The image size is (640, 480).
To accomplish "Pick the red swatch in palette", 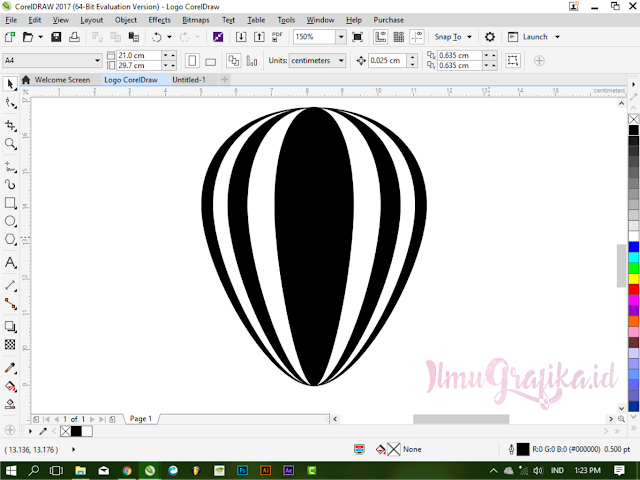I will pyautogui.click(x=633, y=289).
